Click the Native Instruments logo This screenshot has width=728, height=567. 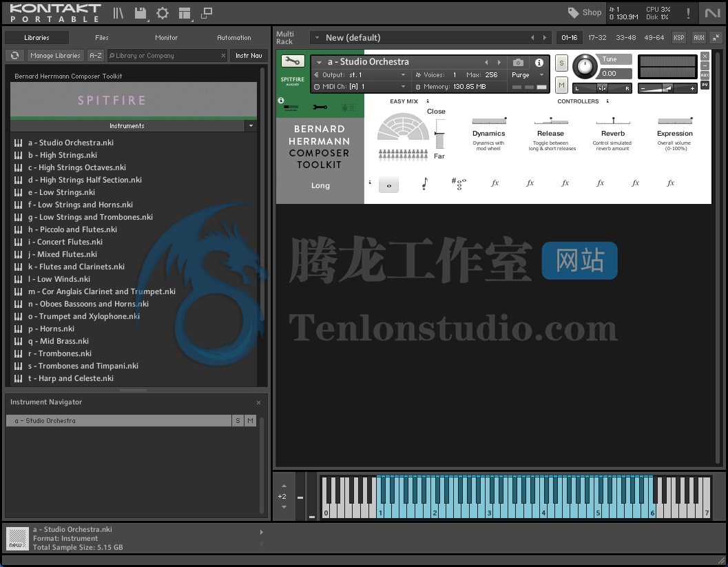pyautogui.click(x=712, y=13)
